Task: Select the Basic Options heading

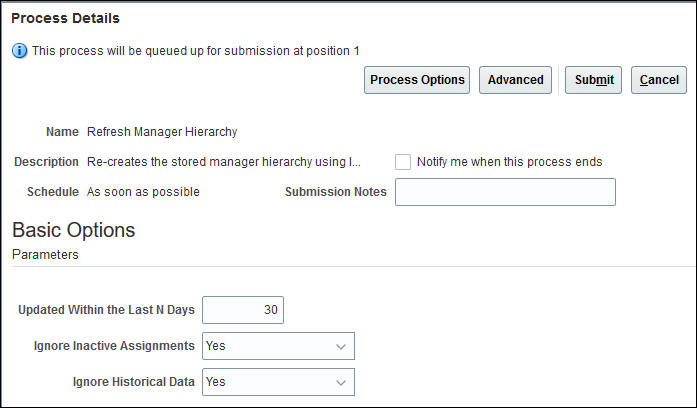Action: (x=73, y=230)
